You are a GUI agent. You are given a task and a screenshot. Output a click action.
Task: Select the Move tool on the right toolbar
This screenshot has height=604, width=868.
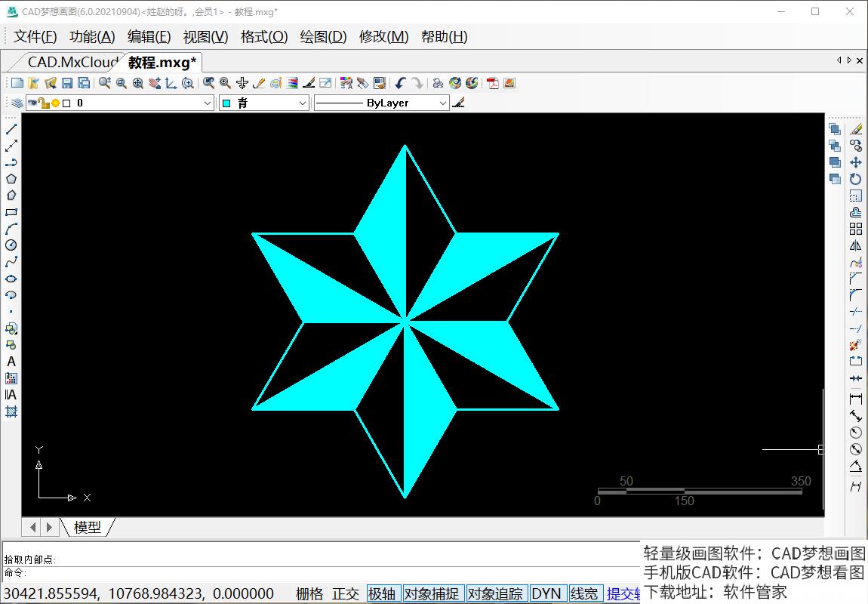point(856,162)
